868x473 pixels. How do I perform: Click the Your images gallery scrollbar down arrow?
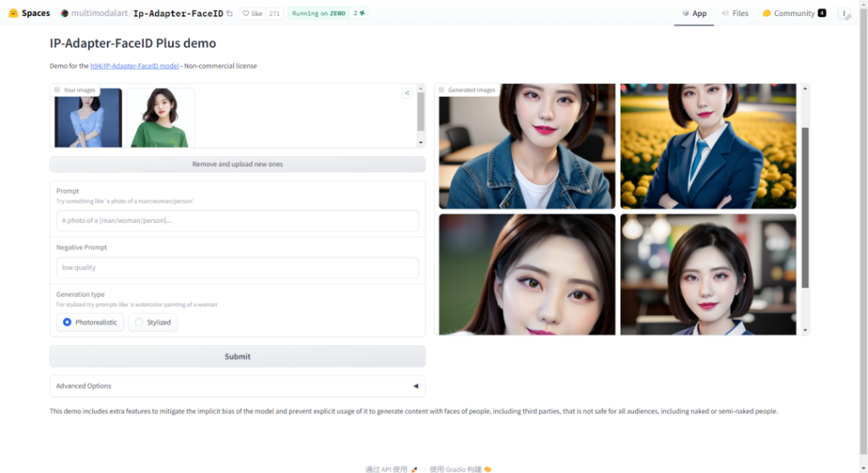click(x=420, y=143)
